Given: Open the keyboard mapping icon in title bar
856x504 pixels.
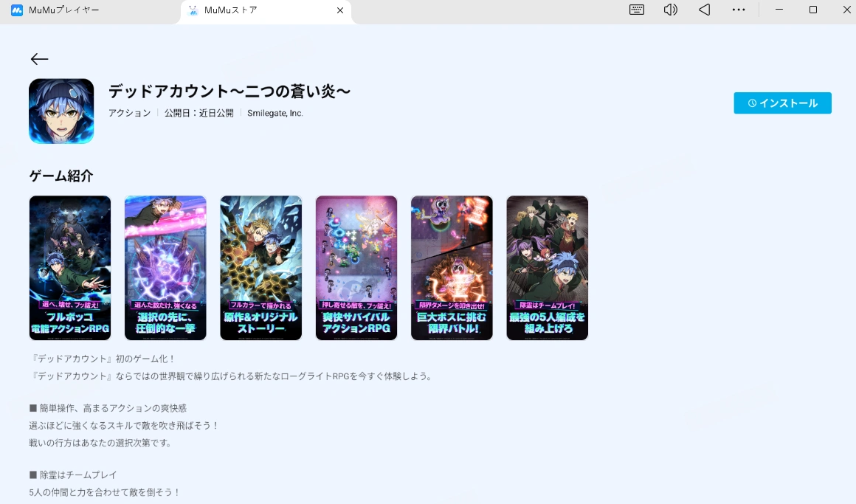Looking at the screenshot, I should click(x=637, y=10).
